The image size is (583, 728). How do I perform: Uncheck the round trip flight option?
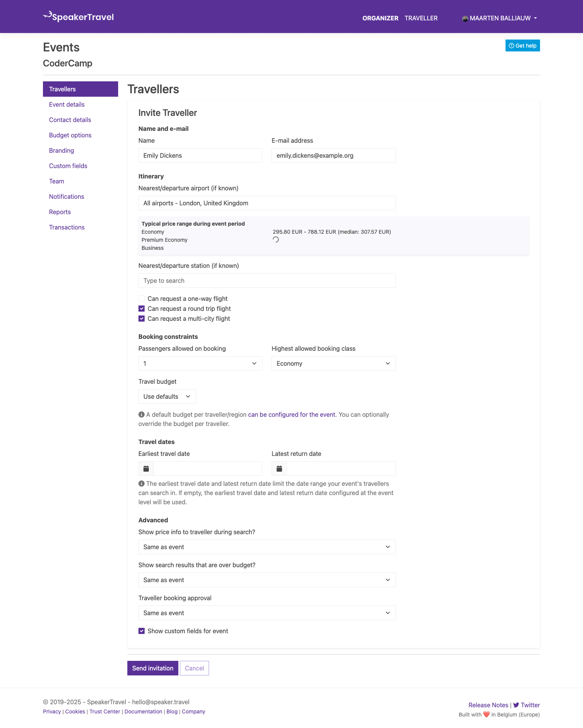click(x=142, y=309)
